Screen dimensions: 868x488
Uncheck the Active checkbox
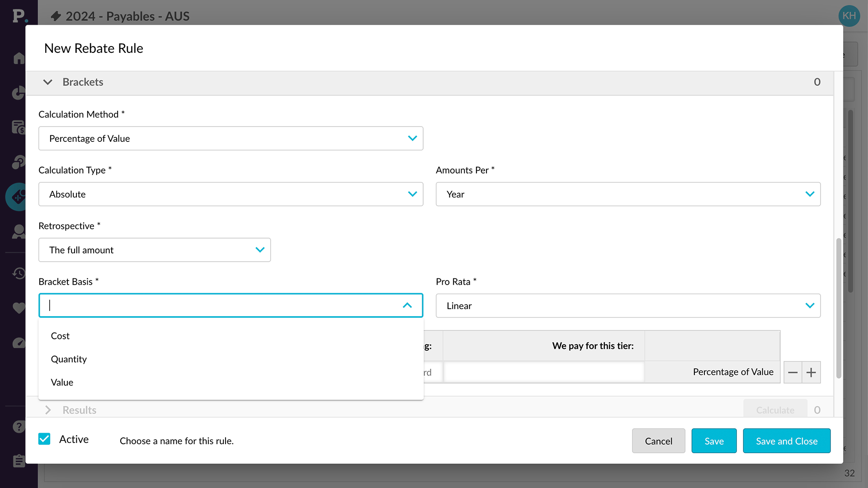tap(44, 439)
